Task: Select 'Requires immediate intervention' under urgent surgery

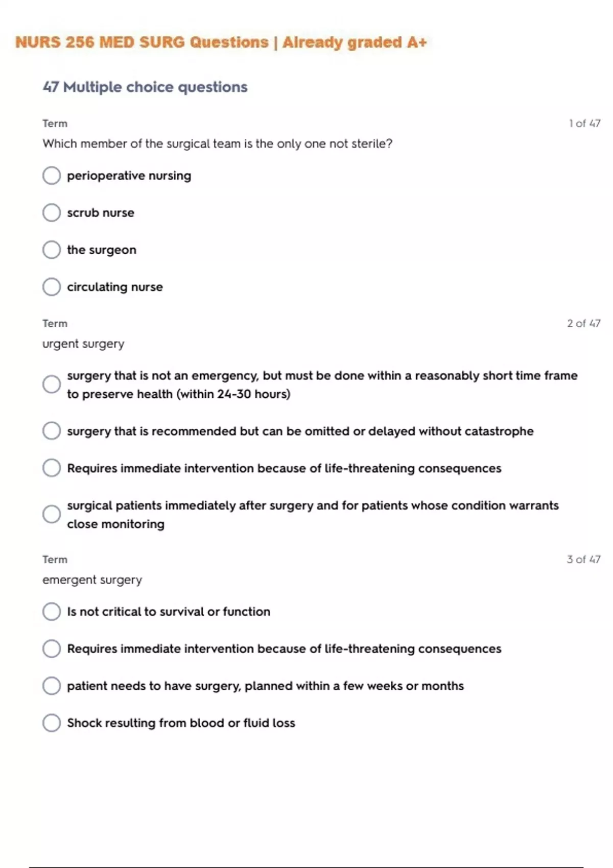Action: tap(52, 468)
